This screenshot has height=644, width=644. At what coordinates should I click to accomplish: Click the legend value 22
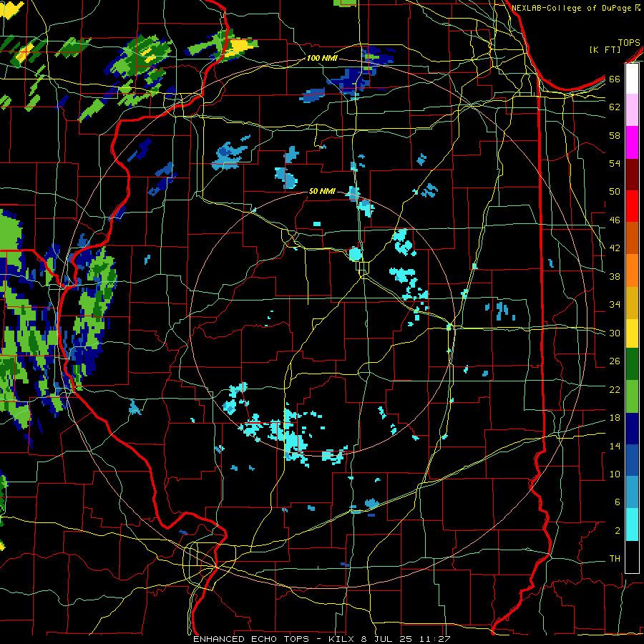(x=615, y=389)
